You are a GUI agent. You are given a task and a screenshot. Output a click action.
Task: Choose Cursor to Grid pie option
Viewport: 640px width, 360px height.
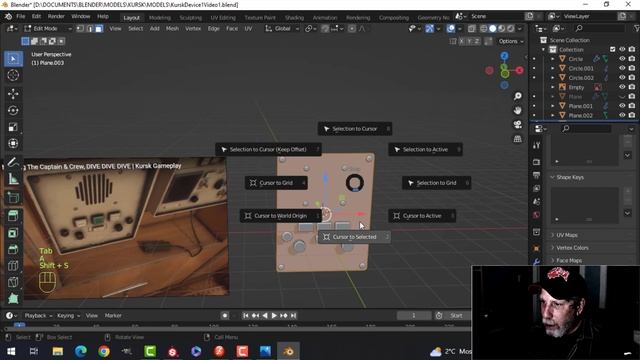click(x=276, y=183)
